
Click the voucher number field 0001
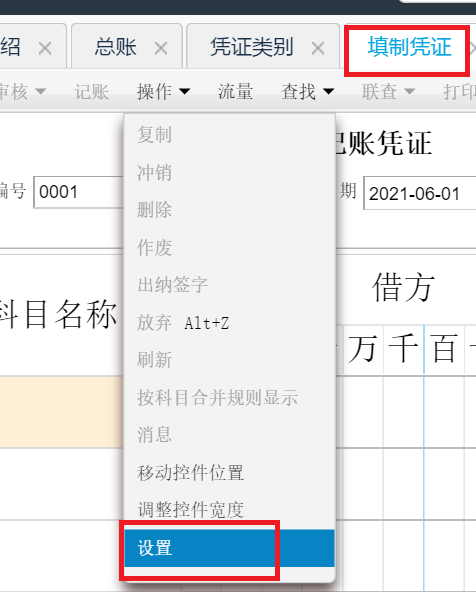[79, 192]
